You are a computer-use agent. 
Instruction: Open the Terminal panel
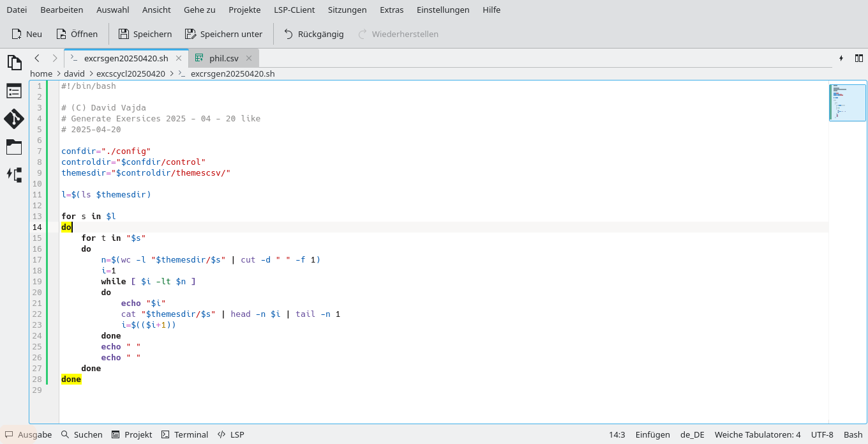[184, 434]
